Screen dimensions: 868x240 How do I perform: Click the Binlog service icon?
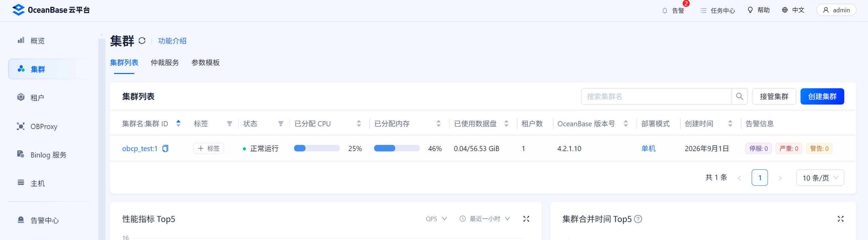21,154
